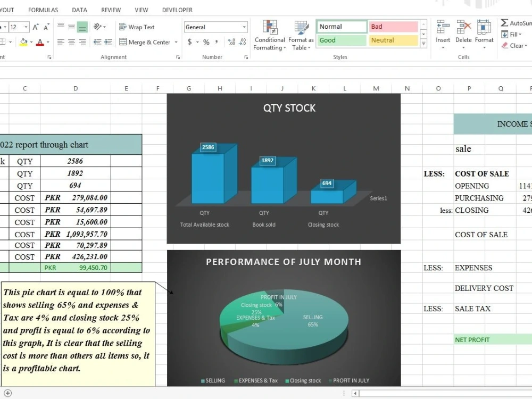Select the PERFORMANCE OF JULY MONTH title

click(284, 262)
